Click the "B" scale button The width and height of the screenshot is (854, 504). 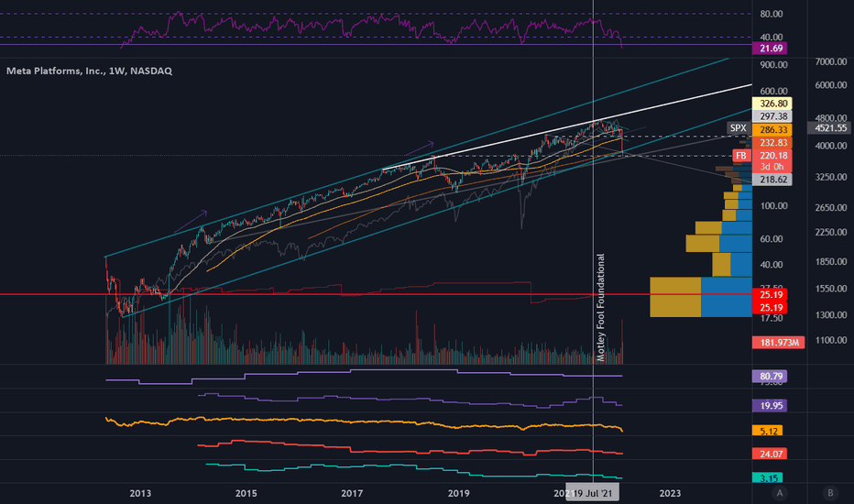coord(830,493)
